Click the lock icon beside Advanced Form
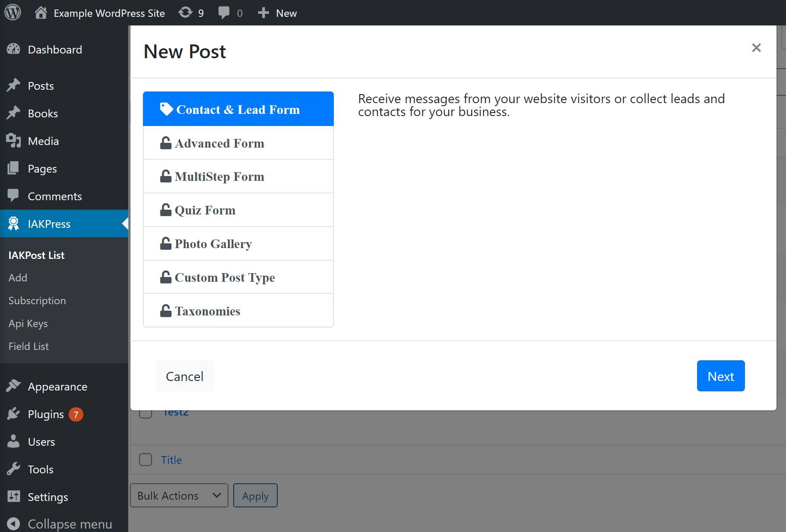This screenshot has height=532, width=786. tap(166, 143)
